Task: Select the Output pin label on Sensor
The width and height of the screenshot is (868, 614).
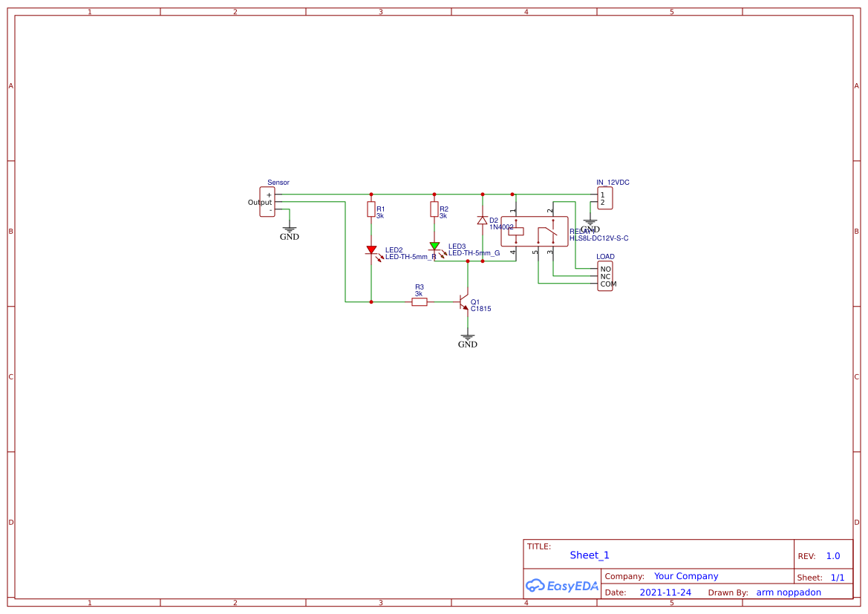Action: click(x=260, y=203)
